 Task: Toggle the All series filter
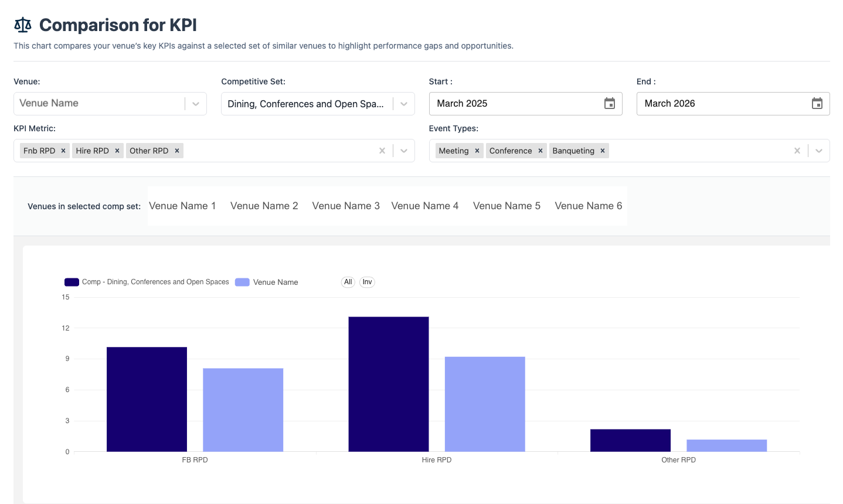(348, 282)
